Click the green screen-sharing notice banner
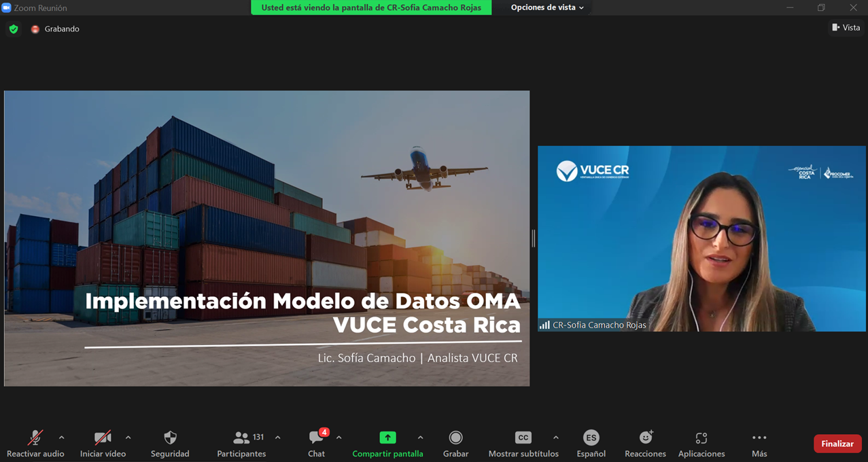Viewport: 868px width, 462px height. point(371,7)
